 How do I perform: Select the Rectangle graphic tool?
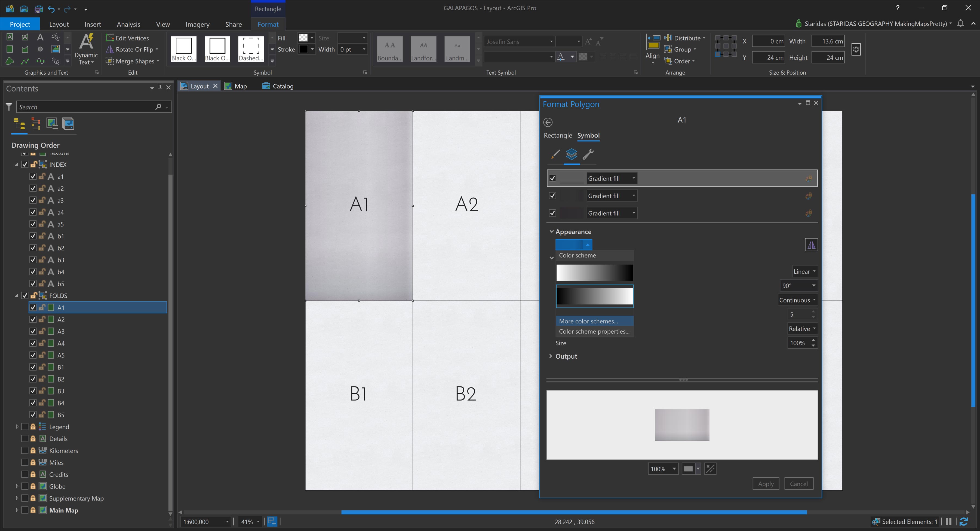point(10,49)
